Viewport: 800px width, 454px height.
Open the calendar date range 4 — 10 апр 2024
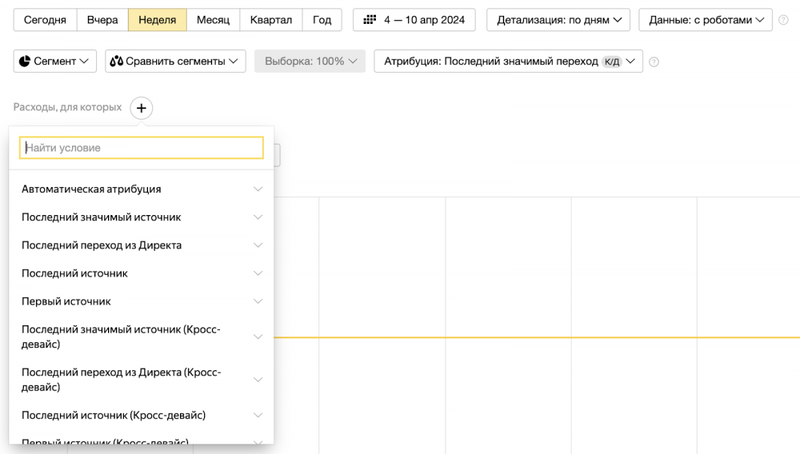pyautogui.click(x=414, y=20)
